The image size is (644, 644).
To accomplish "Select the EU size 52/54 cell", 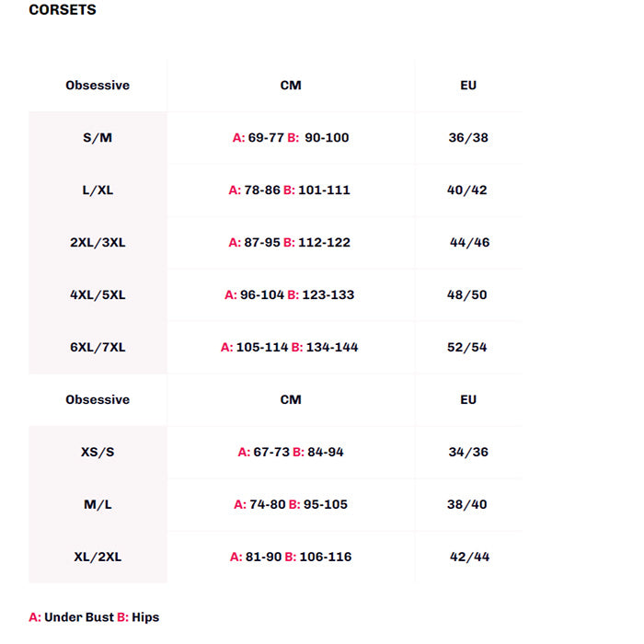I will click(x=468, y=348).
